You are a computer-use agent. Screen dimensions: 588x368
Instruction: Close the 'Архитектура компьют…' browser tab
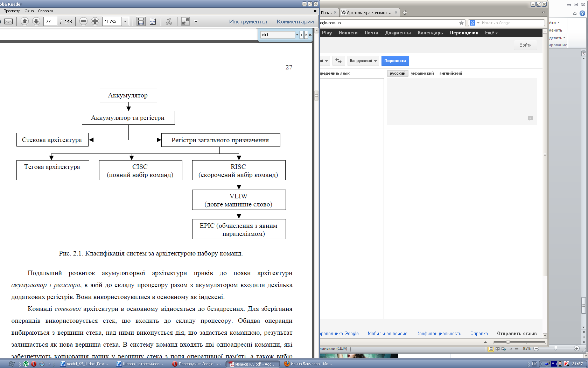pyautogui.click(x=396, y=12)
